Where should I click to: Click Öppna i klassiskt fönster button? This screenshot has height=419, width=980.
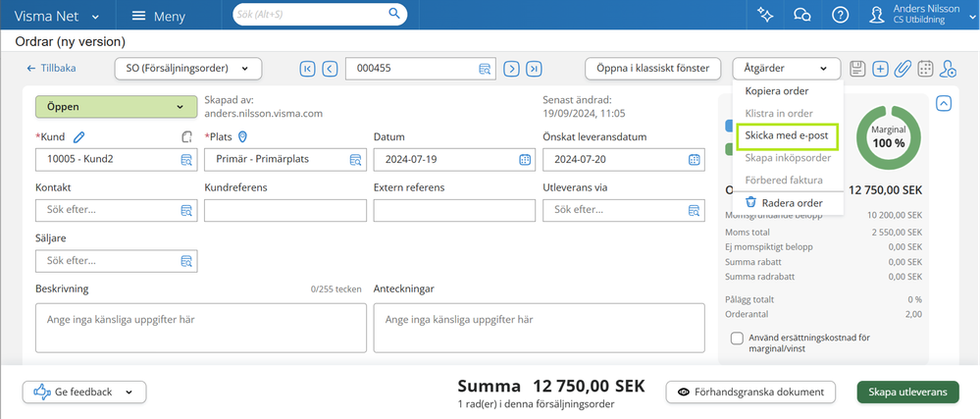pyautogui.click(x=652, y=68)
